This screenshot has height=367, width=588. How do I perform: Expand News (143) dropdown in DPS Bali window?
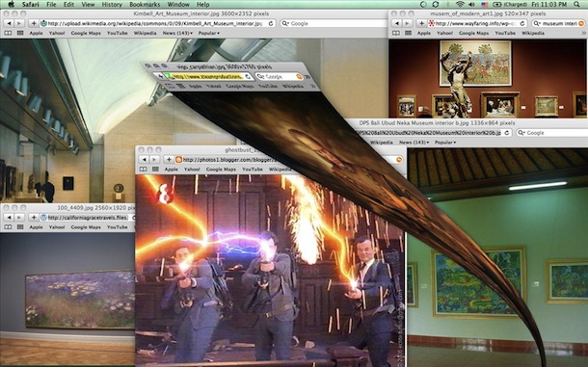[414, 143]
